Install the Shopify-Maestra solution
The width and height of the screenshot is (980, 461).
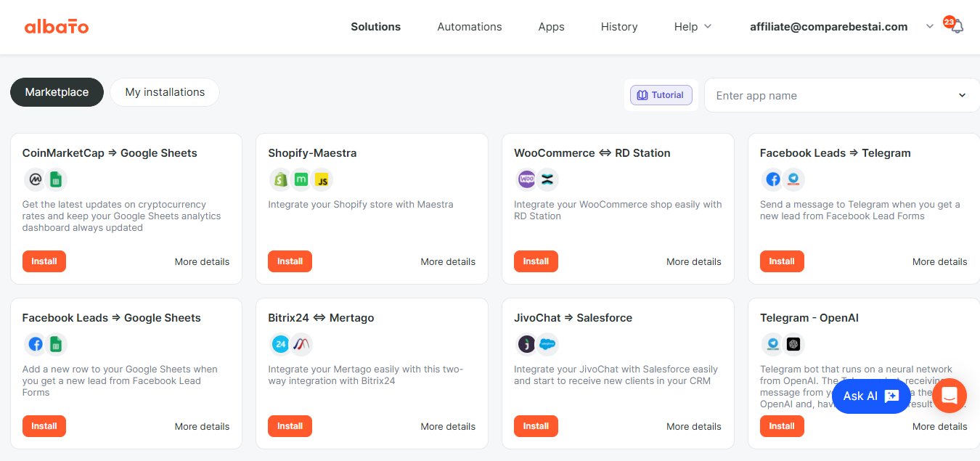click(x=290, y=261)
